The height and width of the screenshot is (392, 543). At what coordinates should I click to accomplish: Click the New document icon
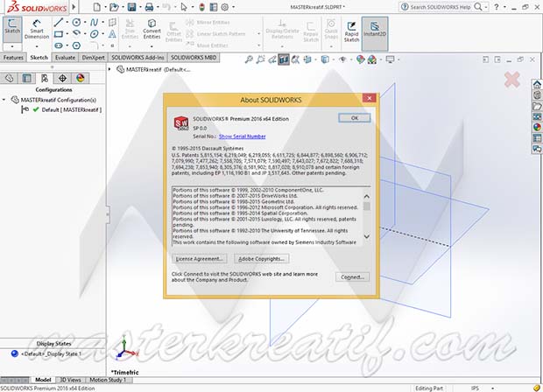[x=97, y=7]
